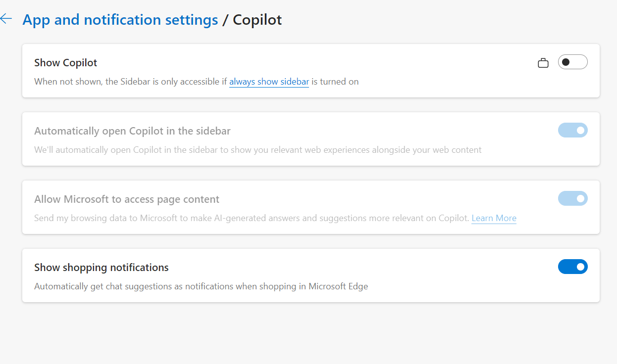Open the Learn More link

click(494, 218)
